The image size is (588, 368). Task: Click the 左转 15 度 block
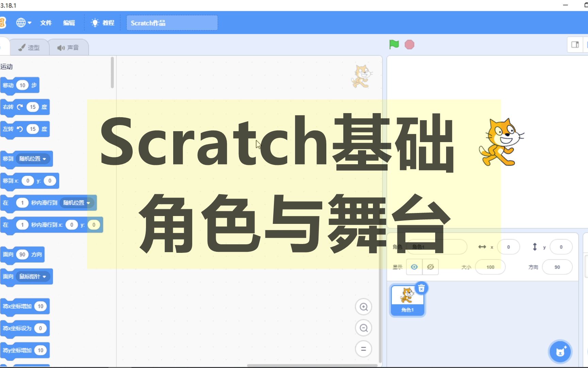25,129
